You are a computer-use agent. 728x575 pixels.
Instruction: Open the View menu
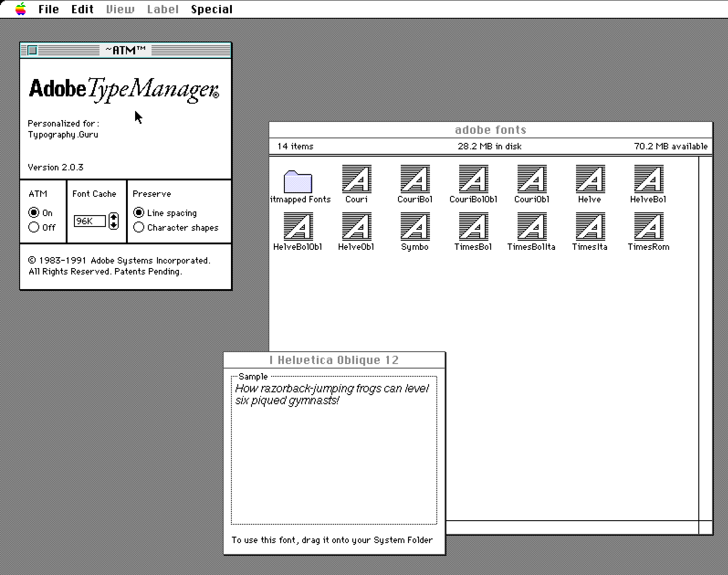coord(120,9)
